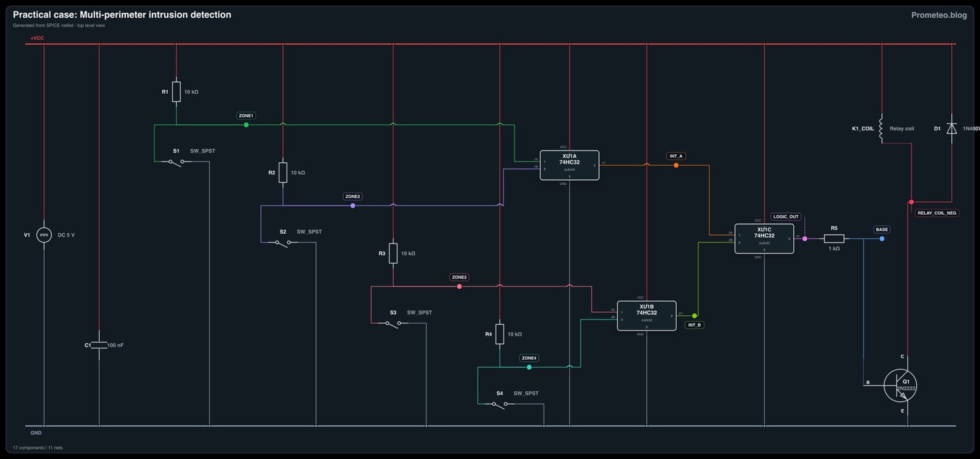Image resolution: width=980 pixels, height=459 pixels.
Task: Click the magenta LOGIC_OUT node dot
Action: click(805, 239)
